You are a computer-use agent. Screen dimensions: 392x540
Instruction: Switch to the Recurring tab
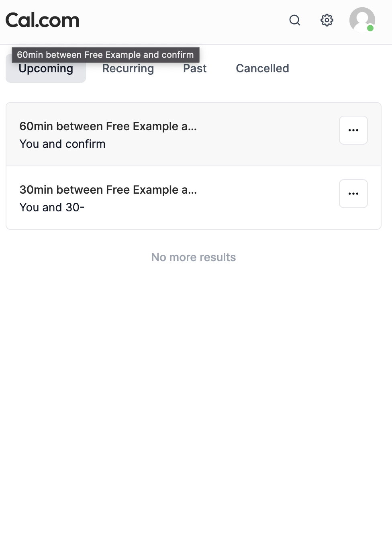tap(128, 69)
